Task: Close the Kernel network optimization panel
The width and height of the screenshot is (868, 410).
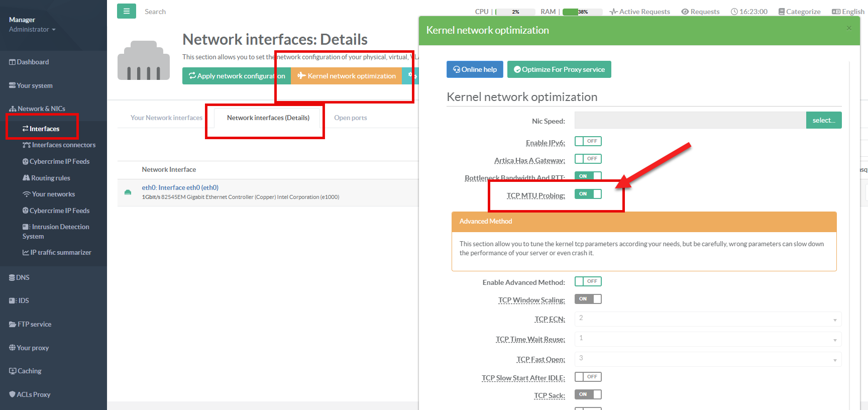Action: tap(849, 28)
